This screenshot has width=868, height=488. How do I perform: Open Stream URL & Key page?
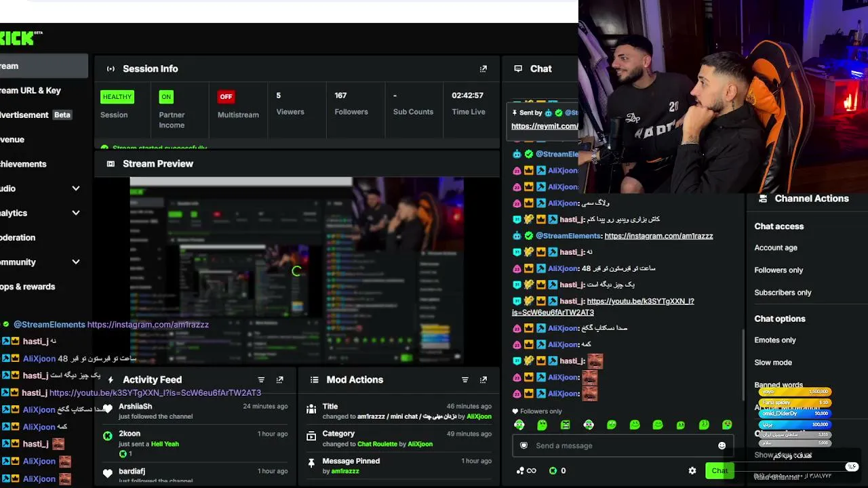coord(43,90)
